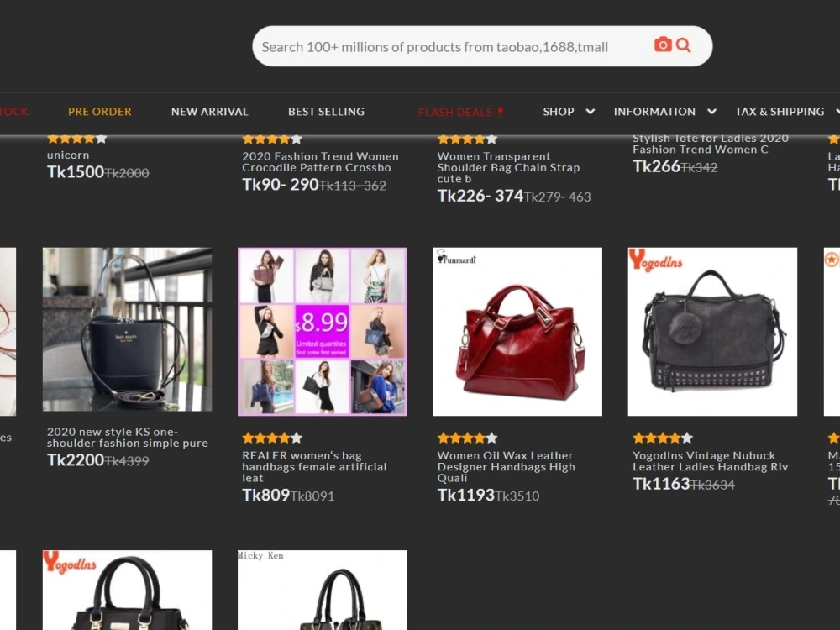The width and height of the screenshot is (840, 630).
Task: Open the Yogodlns black handbag thumbnail
Action: [x=128, y=590]
